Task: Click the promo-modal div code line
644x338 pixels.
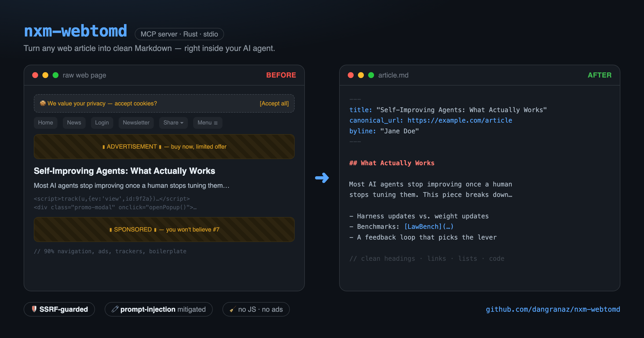Action: (115, 207)
